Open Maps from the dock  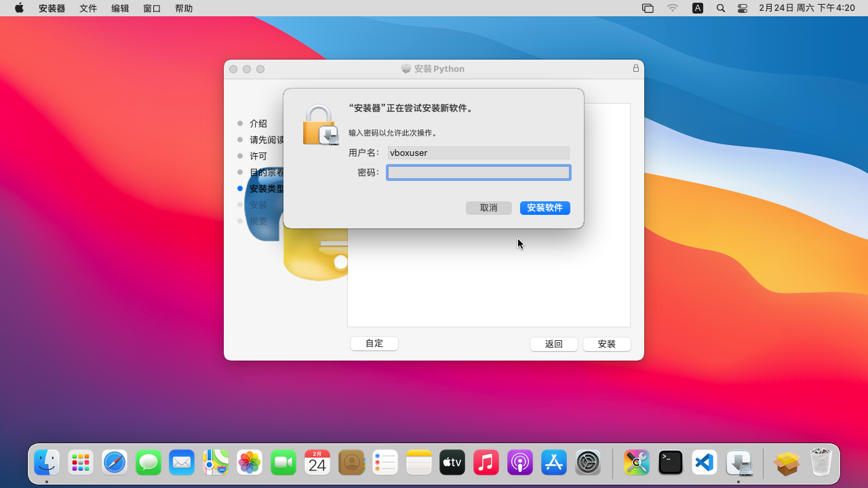pyautogui.click(x=216, y=463)
